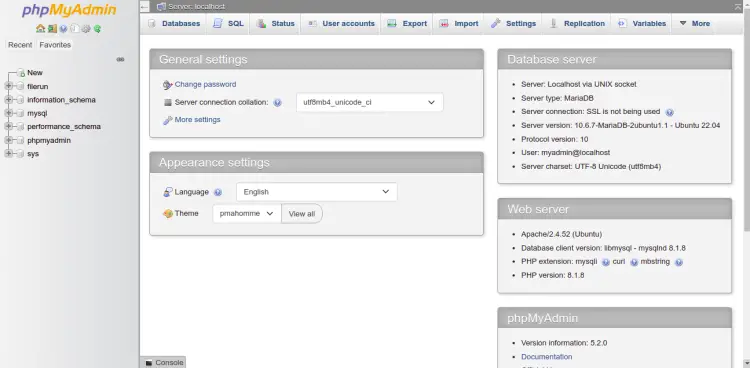Screen dimensions: 750x368
Task: Click the Change password link
Action: coord(205,84)
